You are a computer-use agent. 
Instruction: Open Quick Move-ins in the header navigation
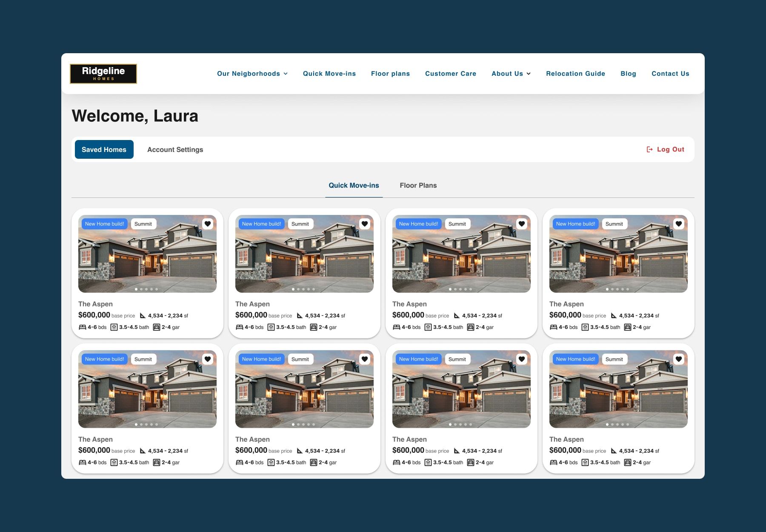click(329, 74)
